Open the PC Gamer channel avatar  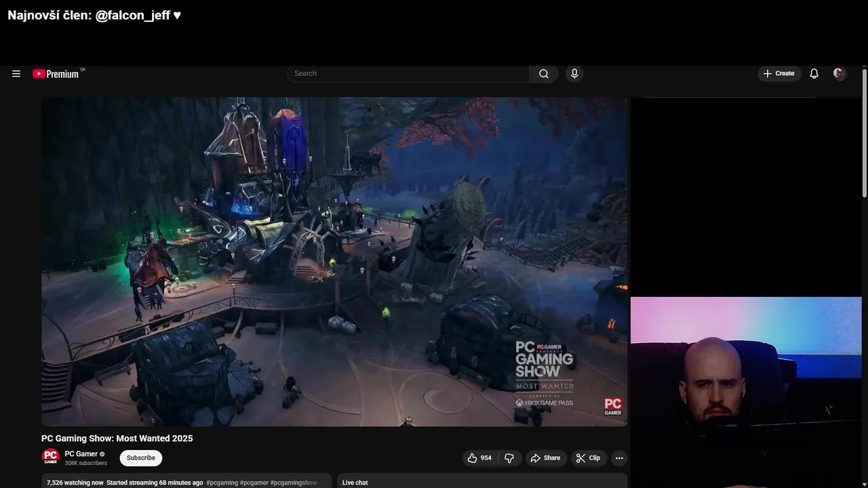pyautogui.click(x=51, y=457)
